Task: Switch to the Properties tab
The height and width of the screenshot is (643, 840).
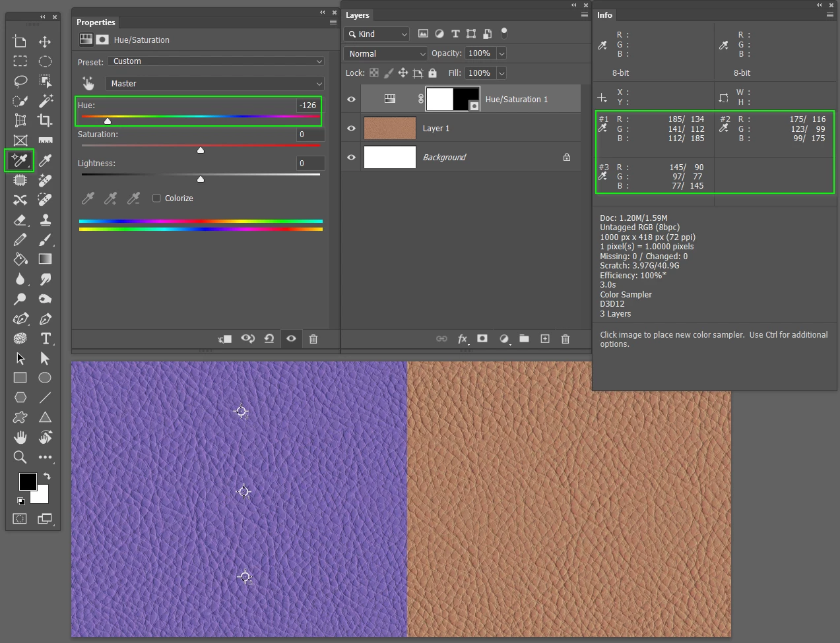Action: coord(96,22)
